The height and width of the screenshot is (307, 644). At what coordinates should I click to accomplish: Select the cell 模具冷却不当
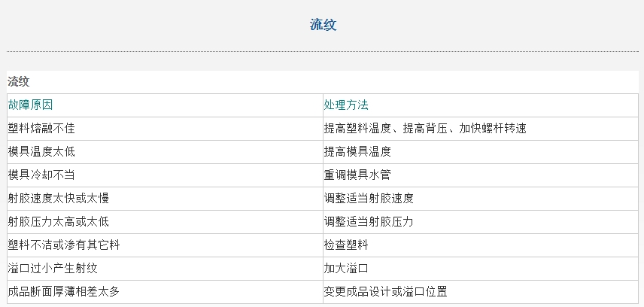165,175
